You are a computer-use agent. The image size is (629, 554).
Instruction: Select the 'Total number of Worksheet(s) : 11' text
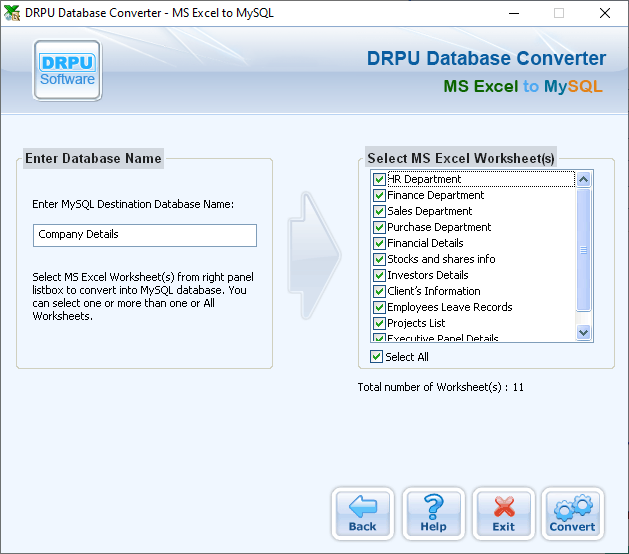tap(440, 387)
